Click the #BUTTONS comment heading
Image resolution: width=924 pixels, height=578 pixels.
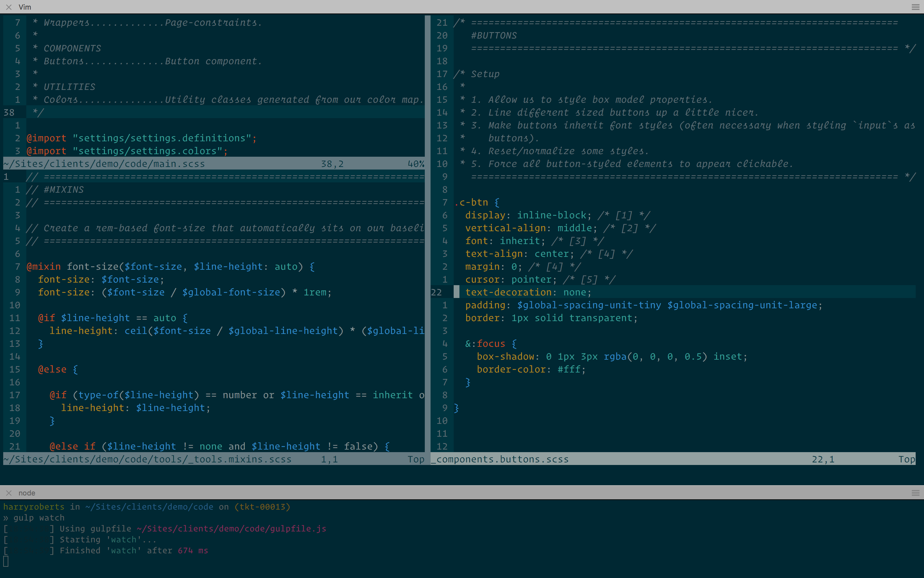[x=494, y=36]
